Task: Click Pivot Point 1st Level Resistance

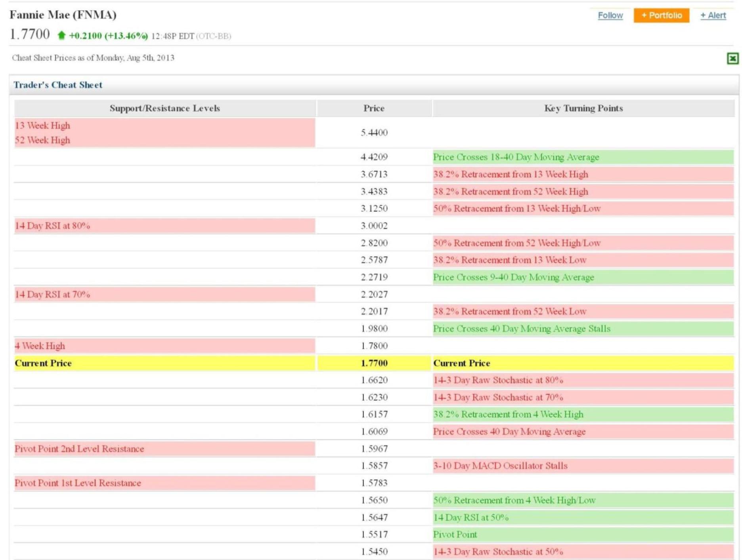Action: (x=78, y=483)
